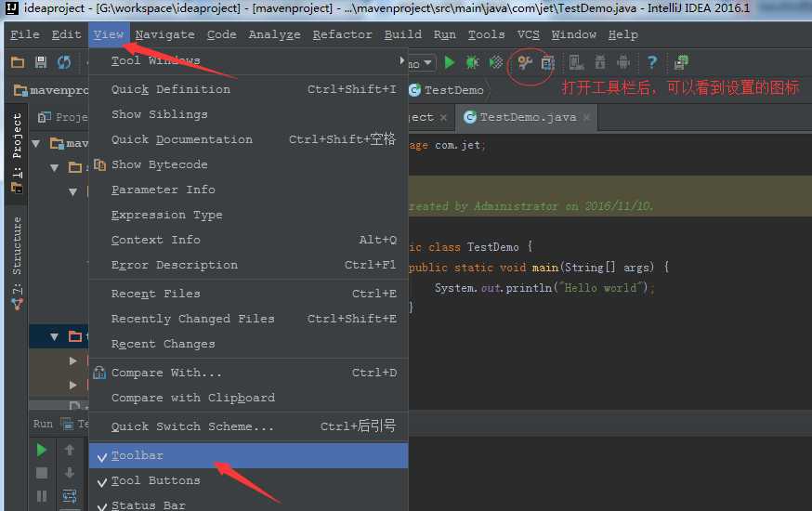Viewport: 812px width, 511px height.
Task: Choose Compare With... menu entry
Action: pos(249,373)
